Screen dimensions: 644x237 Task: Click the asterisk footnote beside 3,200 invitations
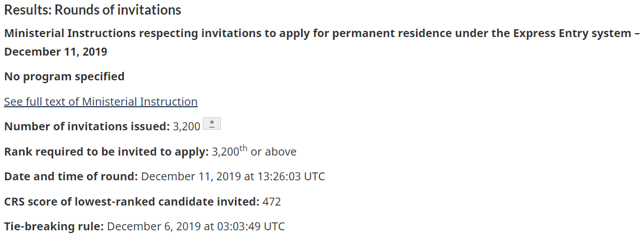211,124
